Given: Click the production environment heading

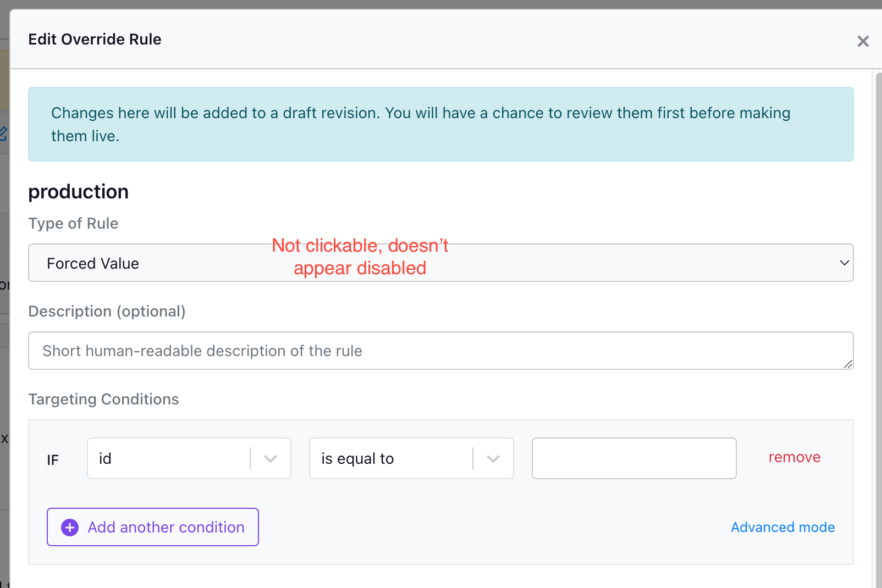Looking at the screenshot, I should pyautogui.click(x=78, y=191).
